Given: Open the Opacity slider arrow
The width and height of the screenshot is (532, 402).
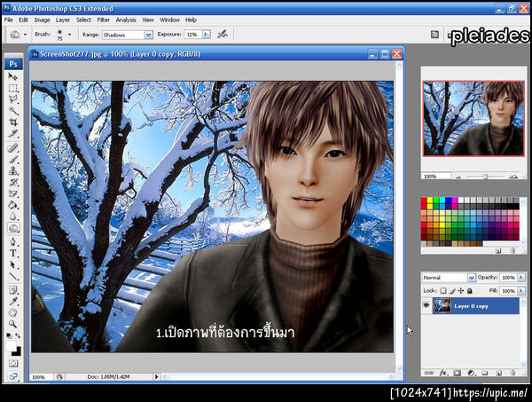Looking at the screenshot, I should click(x=521, y=278).
